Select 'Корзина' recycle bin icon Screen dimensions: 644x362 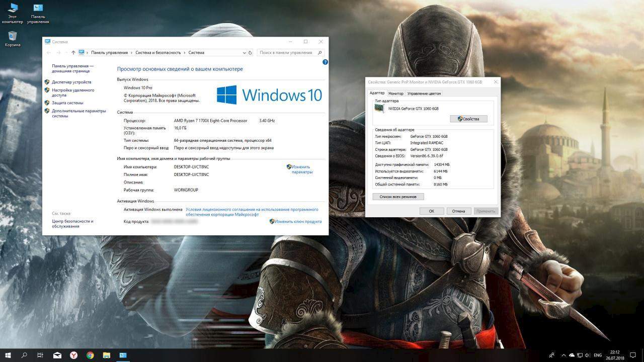(x=13, y=39)
